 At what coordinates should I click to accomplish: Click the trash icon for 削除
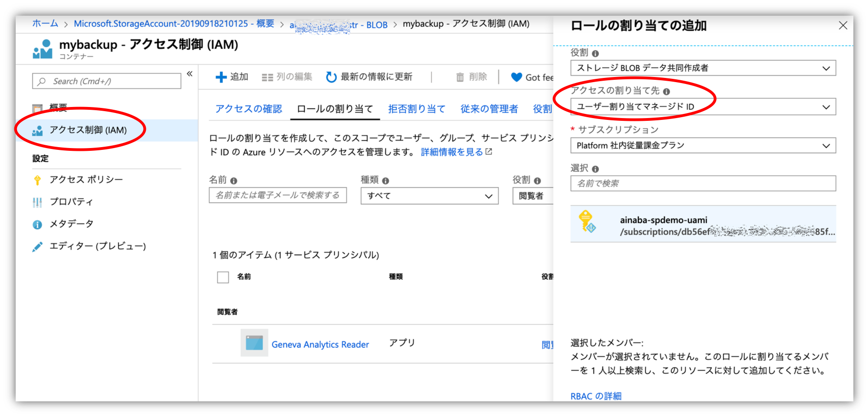460,77
